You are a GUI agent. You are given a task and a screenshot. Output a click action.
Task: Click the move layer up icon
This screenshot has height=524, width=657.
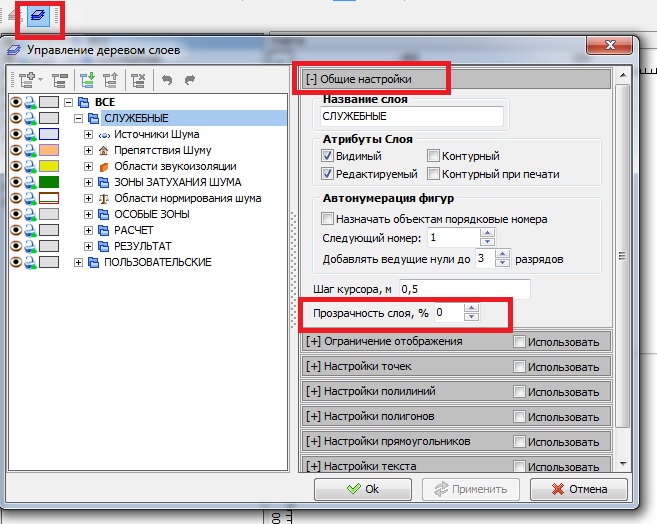pos(109,81)
